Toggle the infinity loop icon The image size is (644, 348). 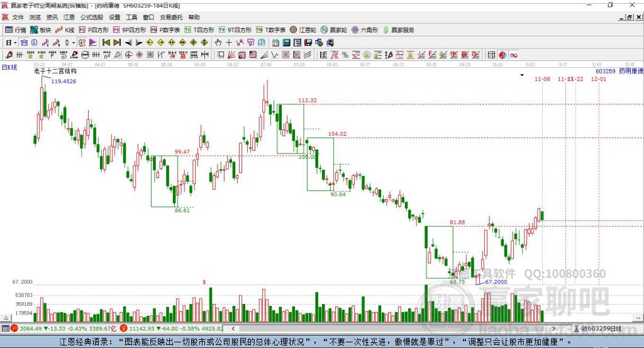513,55
